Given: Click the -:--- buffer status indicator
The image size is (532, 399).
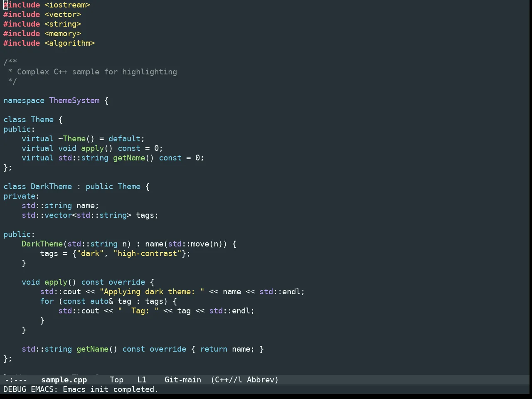Looking at the screenshot, I should pyautogui.click(x=15, y=379).
